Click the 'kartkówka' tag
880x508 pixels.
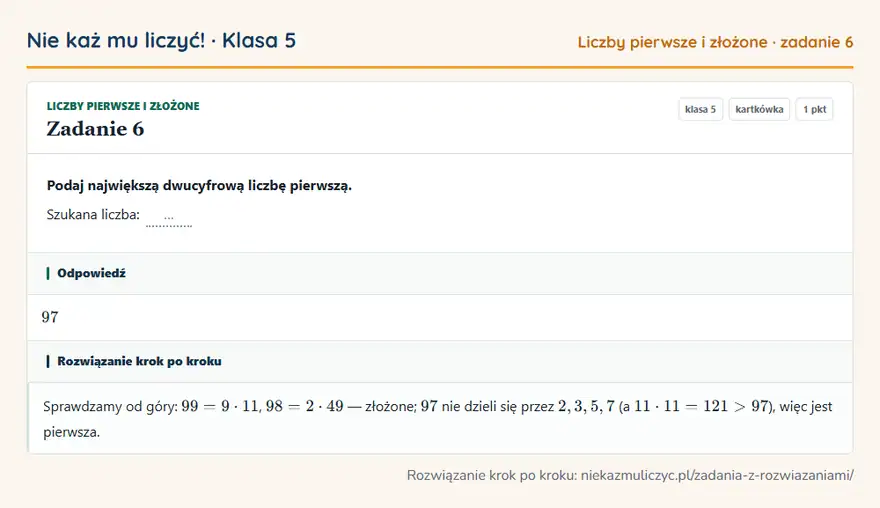[759, 109]
